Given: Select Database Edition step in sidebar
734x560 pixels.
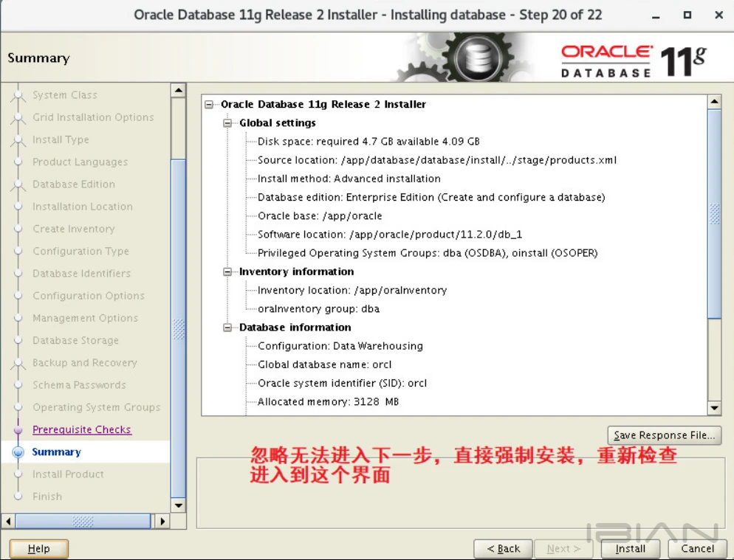Looking at the screenshot, I should 74,184.
